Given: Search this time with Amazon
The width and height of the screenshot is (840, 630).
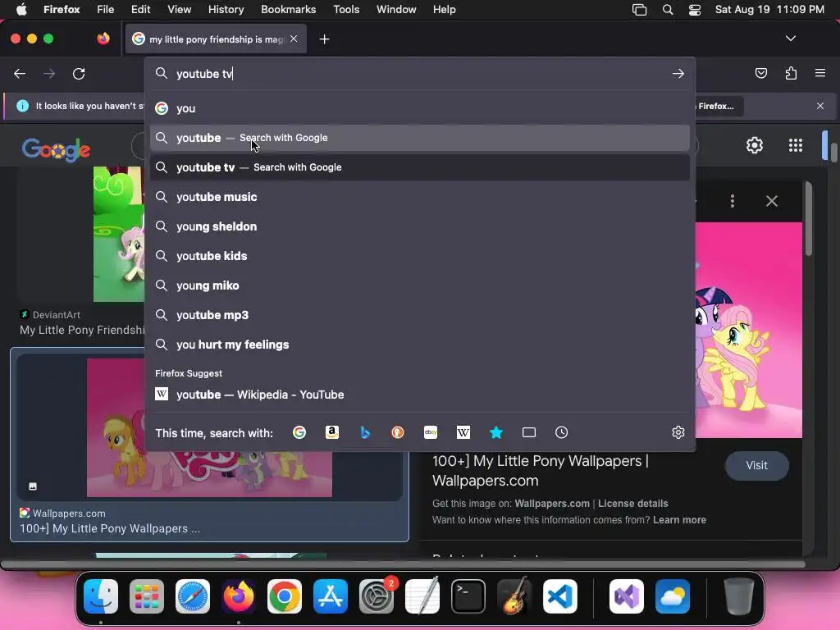Looking at the screenshot, I should click(x=332, y=432).
